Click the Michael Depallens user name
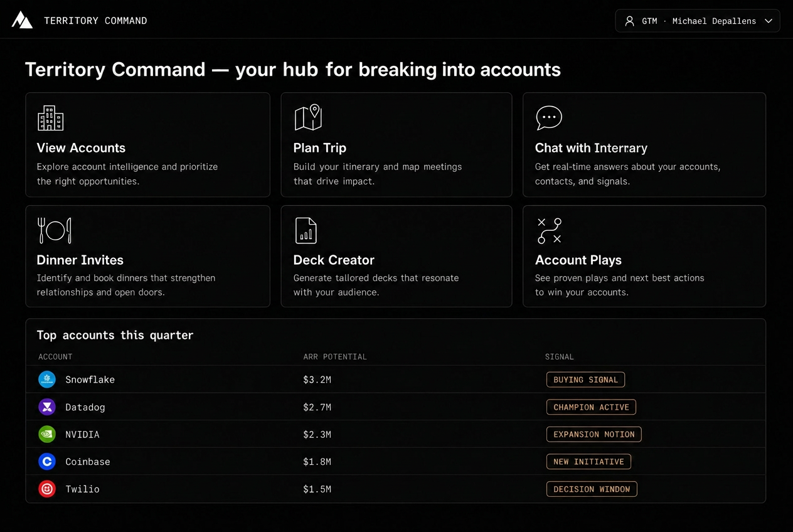This screenshot has height=532, width=793. coord(714,21)
